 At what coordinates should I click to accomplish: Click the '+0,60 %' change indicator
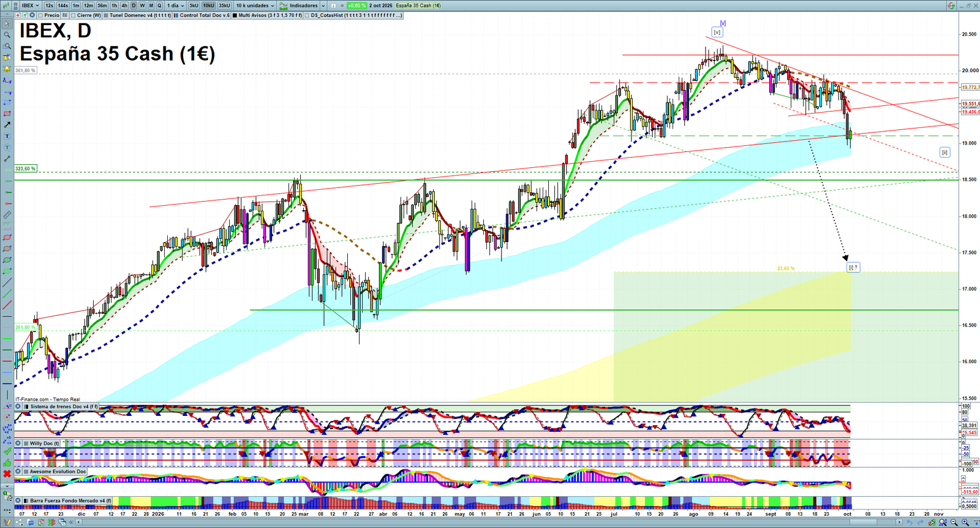(x=356, y=6)
